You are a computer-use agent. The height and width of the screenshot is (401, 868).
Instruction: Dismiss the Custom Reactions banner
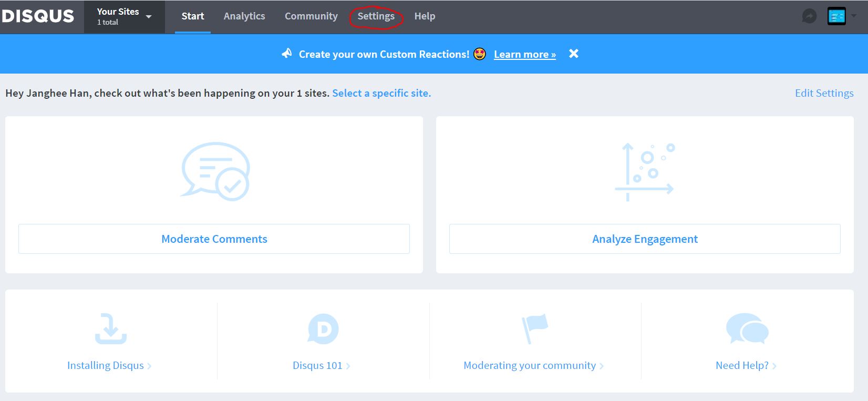574,54
